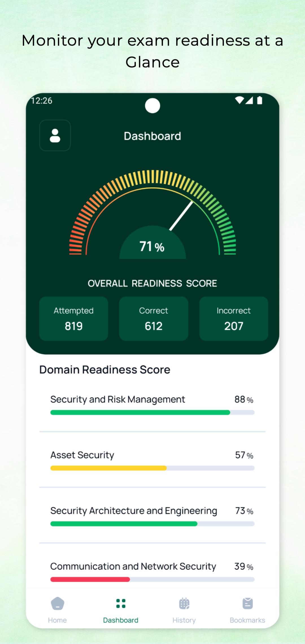Tap the cellular signal icon
Image resolution: width=305 pixels, height=644 pixels.
pyautogui.click(x=249, y=100)
